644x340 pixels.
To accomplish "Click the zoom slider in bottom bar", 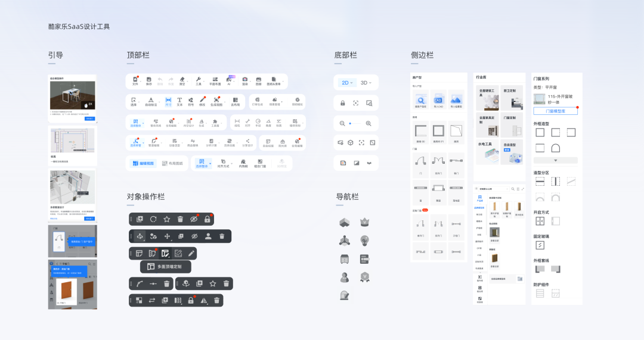I will [x=350, y=123].
